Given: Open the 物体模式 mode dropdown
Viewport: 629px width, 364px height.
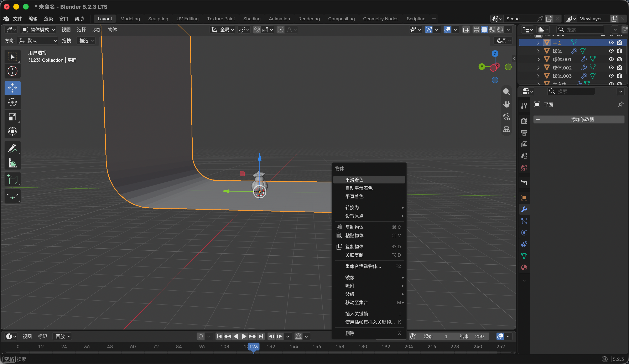Looking at the screenshot, I should pyautogui.click(x=38, y=30).
